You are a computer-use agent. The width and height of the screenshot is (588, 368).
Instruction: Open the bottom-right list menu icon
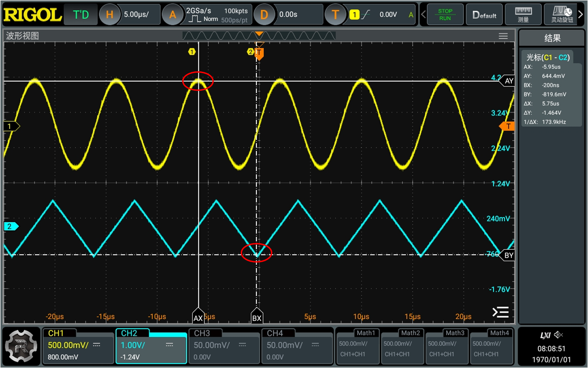coord(500,312)
